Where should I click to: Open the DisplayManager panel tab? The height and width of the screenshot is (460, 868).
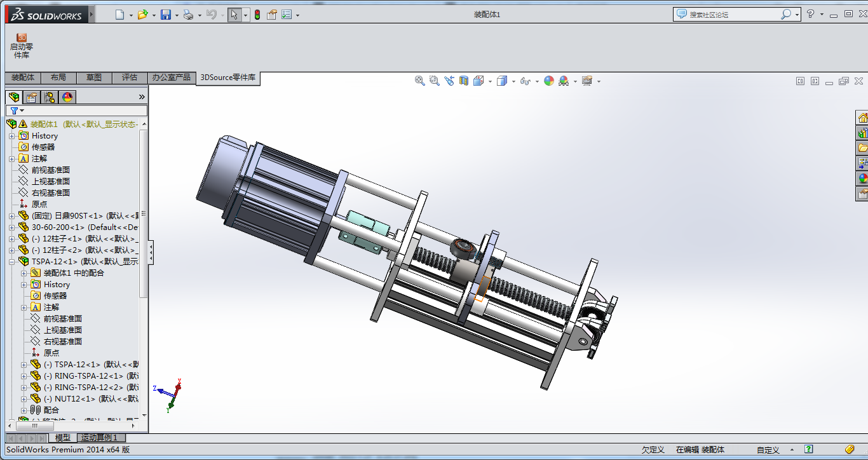point(67,97)
